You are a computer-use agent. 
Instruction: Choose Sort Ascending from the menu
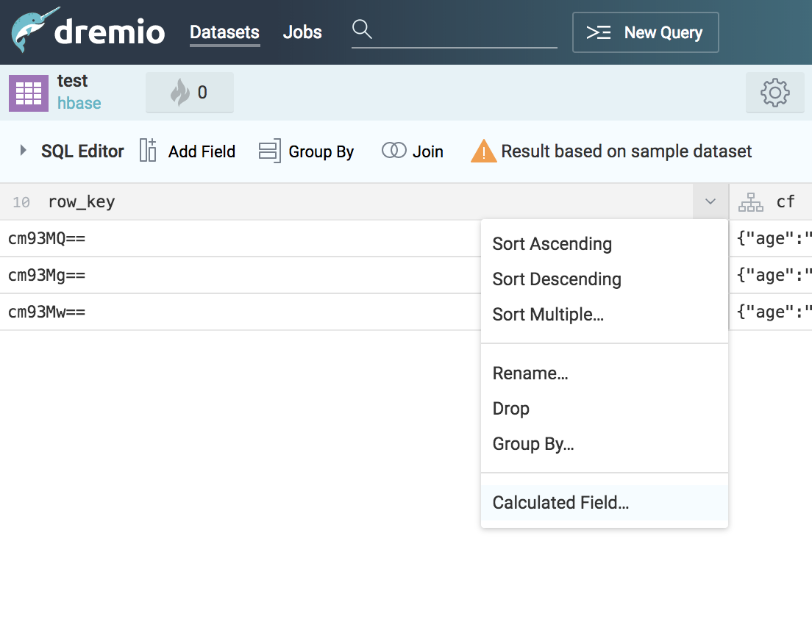pyautogui.click(x=552, y=244)
